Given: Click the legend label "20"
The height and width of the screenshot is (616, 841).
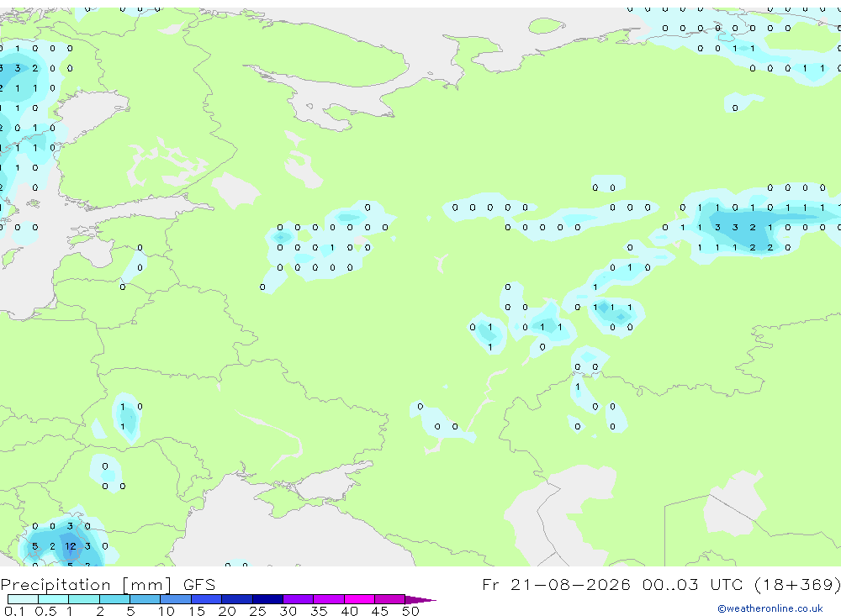Looking at the screenshot, I should [227, 611].
